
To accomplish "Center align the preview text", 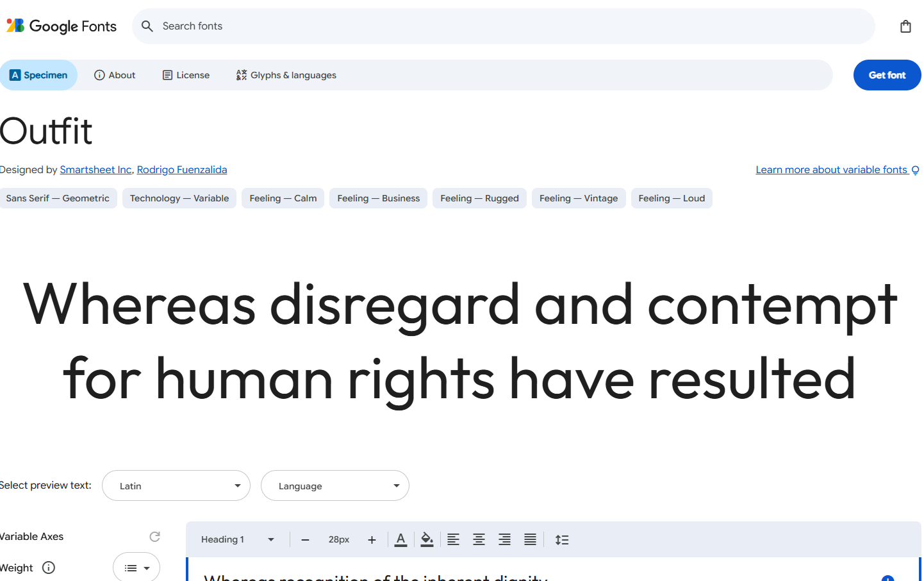I will coord(479,540).
